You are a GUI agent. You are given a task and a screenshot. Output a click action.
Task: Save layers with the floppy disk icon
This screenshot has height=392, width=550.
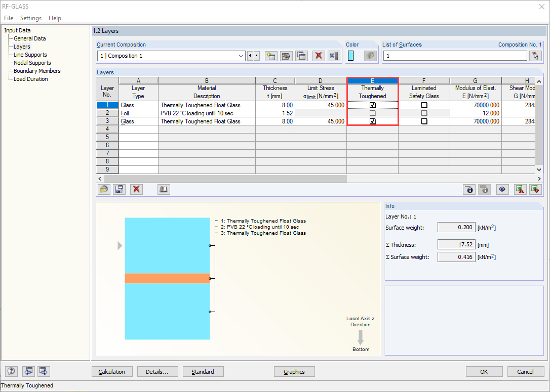[x=119, y=190]
